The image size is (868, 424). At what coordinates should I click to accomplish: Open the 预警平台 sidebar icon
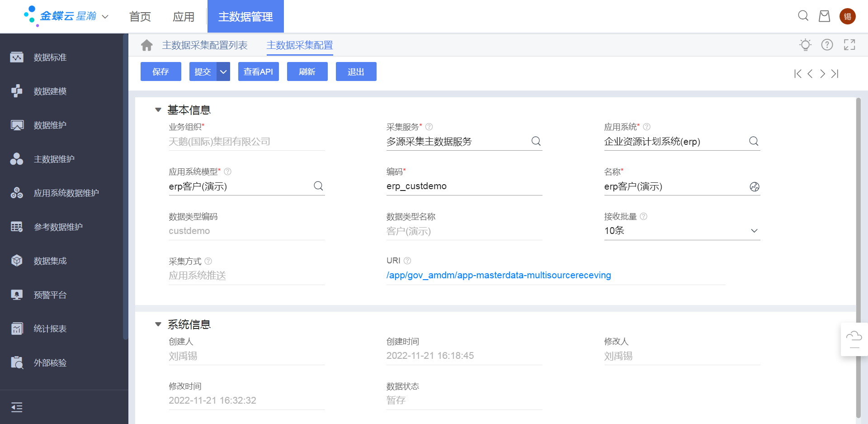click(17, 295)
